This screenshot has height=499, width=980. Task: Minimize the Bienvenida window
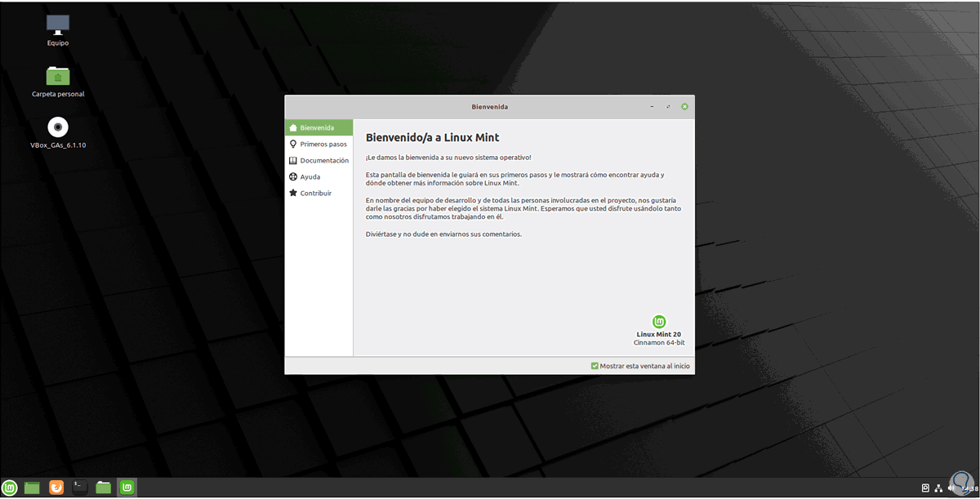[652, 106]
